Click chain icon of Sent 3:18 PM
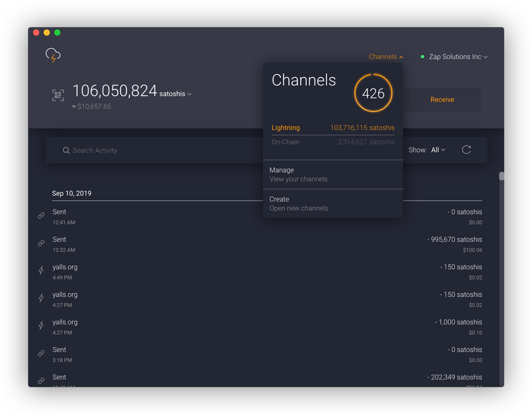The width and height of the screenshot is (532, 416). pos(41,353)
